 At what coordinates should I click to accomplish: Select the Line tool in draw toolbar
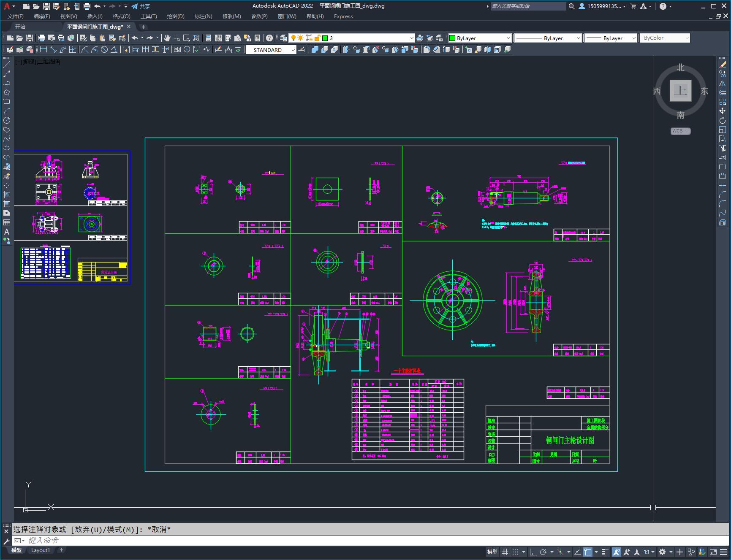[x=7, y=65]
